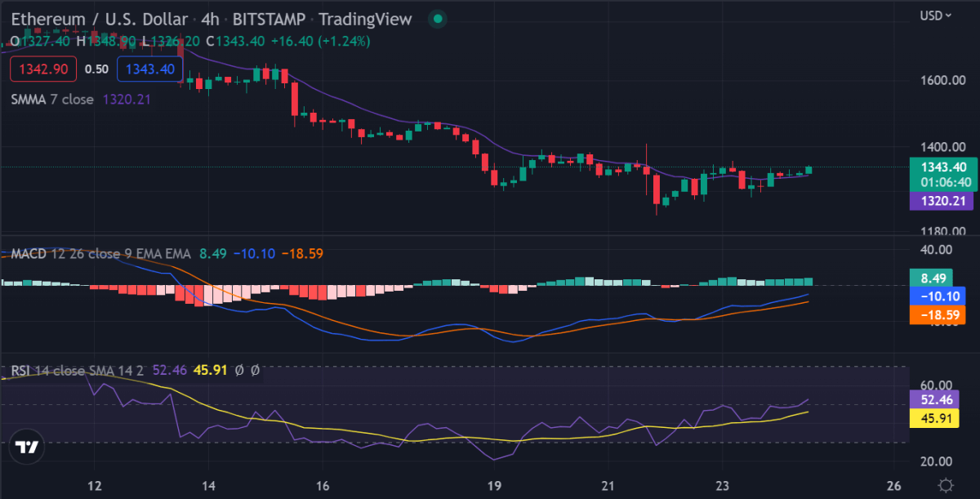This screenshot has height=499, width=980.
Task: Open the USD currency dropdown
Action: [936, 16]
